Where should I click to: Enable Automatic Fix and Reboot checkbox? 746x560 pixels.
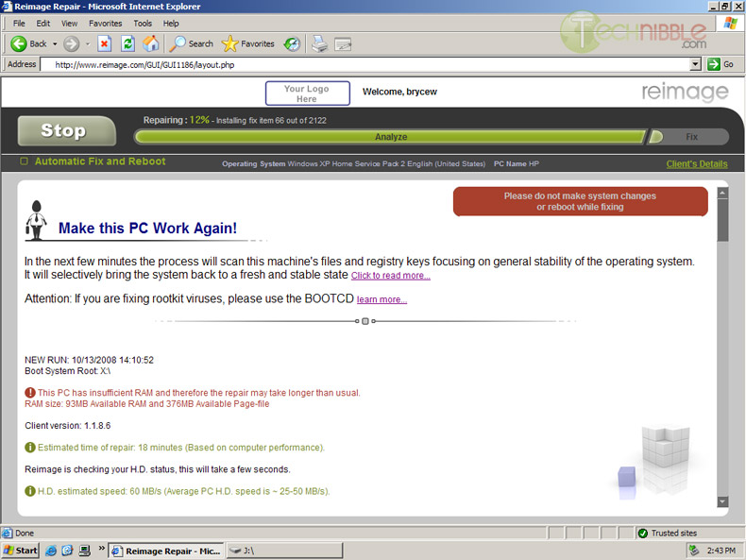point(24,161)
